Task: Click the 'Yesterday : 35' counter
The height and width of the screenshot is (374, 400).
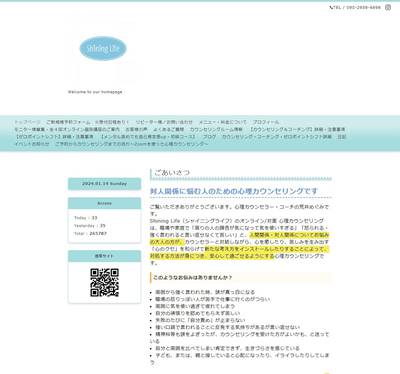Action: (x=90, y=226)
